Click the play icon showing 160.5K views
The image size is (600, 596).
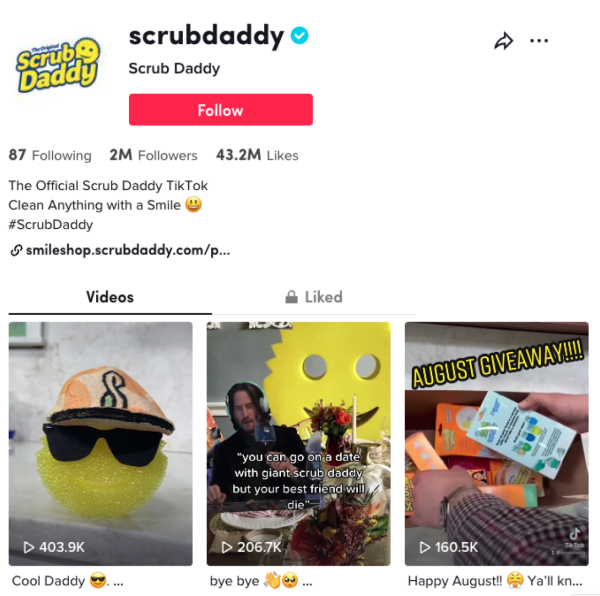[425, 547]
